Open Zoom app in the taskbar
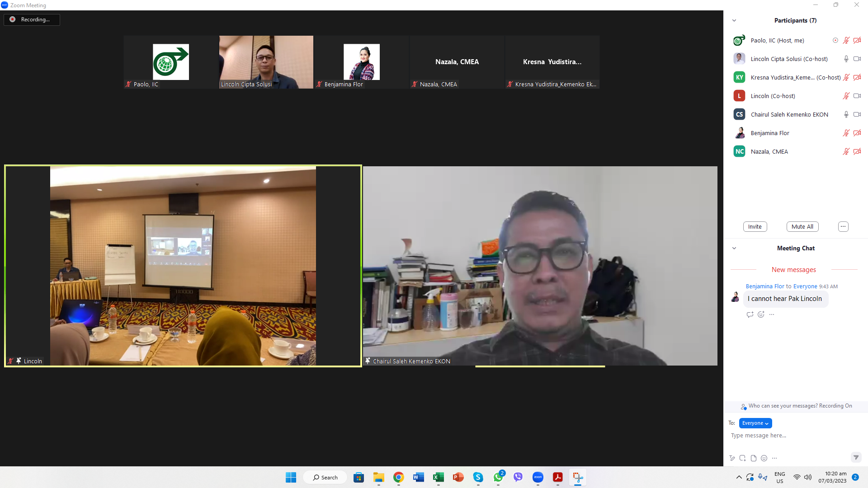The height and width of the screenshot is (488, 868). click(x=538, y=478)
